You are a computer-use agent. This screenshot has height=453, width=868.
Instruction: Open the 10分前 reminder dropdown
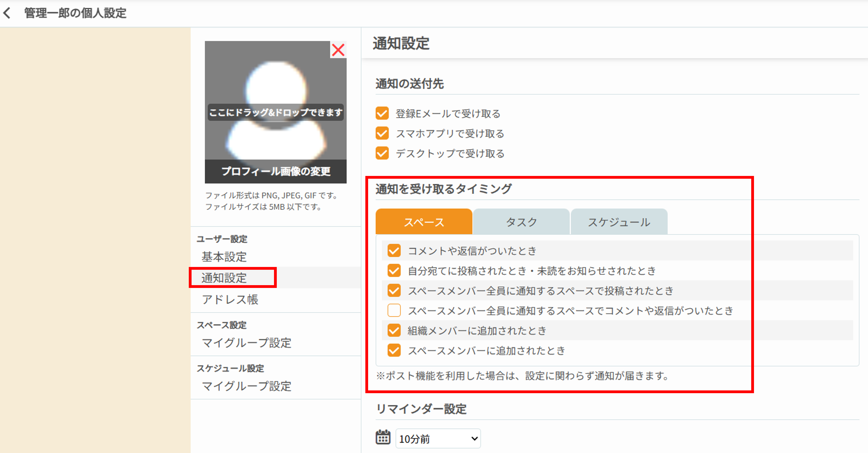click(438, 439)
